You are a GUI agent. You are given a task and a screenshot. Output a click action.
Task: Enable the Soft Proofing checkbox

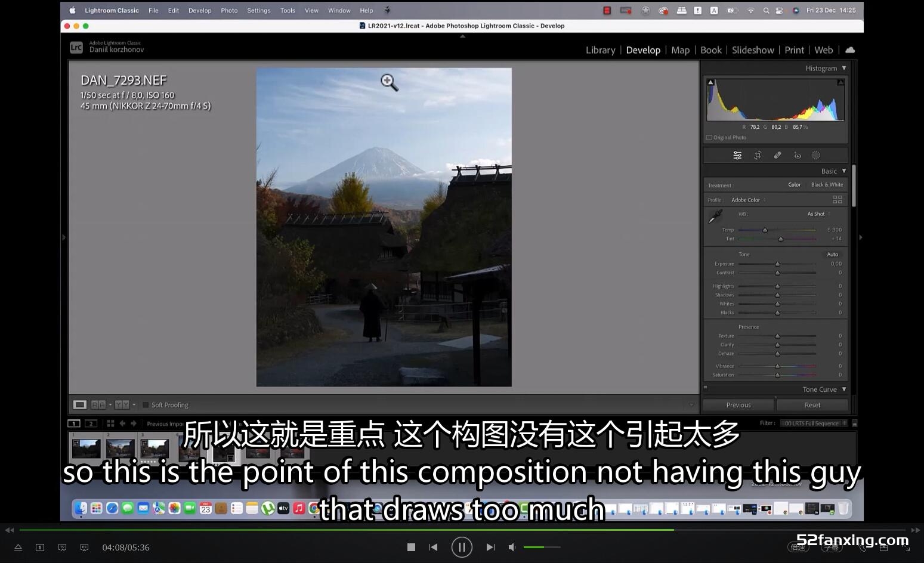146,405
